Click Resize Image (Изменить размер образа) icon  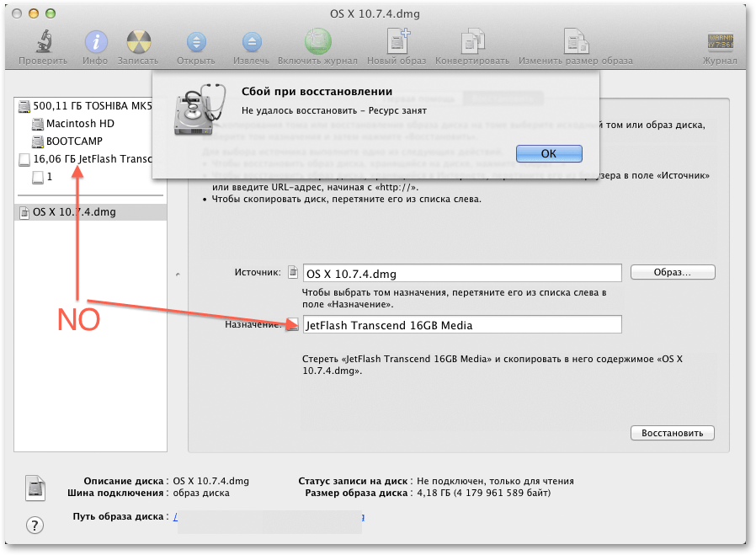576,41
